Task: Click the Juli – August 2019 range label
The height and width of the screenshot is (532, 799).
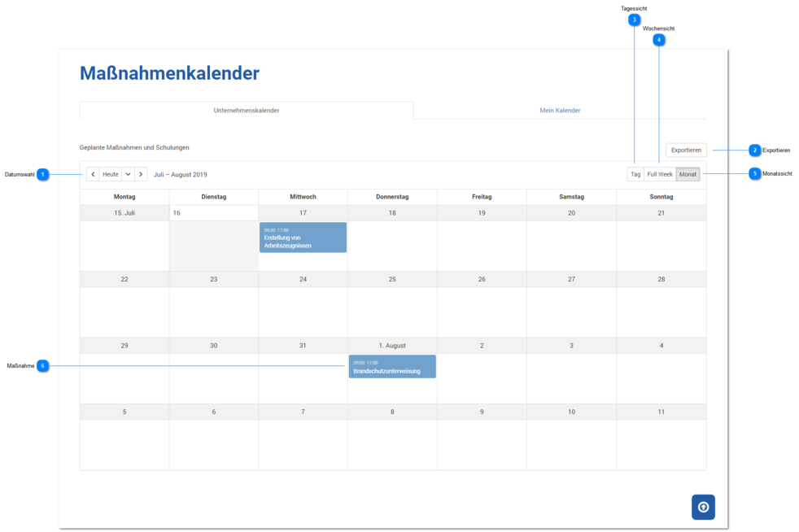Action: [181, 174]
